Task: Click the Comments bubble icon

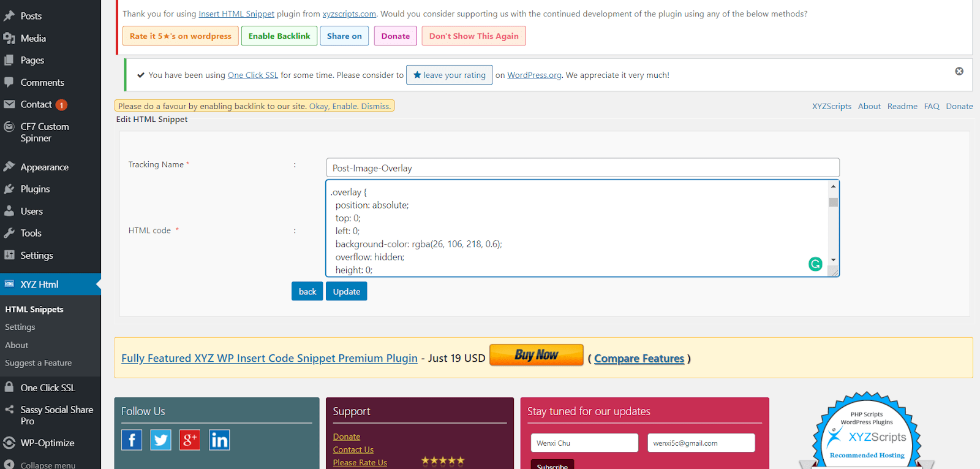Action: (x=9, y=82)
